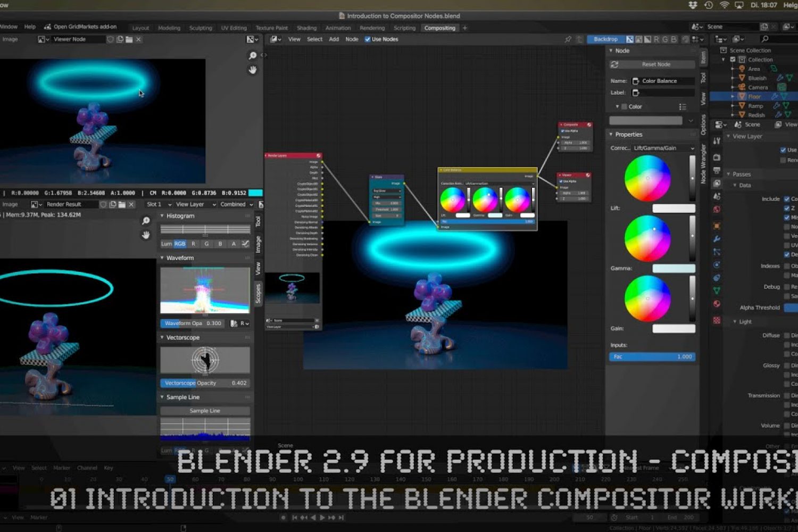This screenshot has height=532, width=798.
Task: Jump to timeline start playback control
Action: [294, 517]
